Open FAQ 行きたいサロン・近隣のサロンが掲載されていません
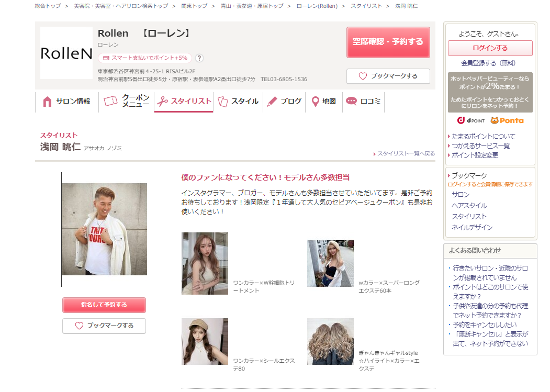550x392 pixels. point(490,273)
